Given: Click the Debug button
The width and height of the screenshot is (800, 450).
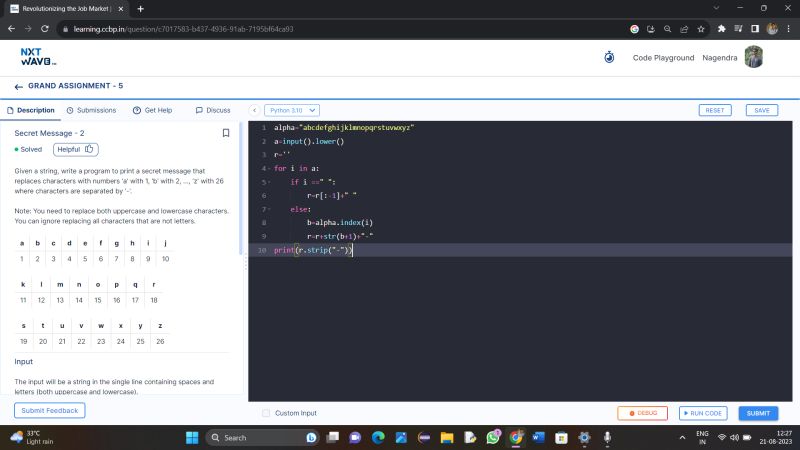Looking at the screenshot, I should (642, 413).
